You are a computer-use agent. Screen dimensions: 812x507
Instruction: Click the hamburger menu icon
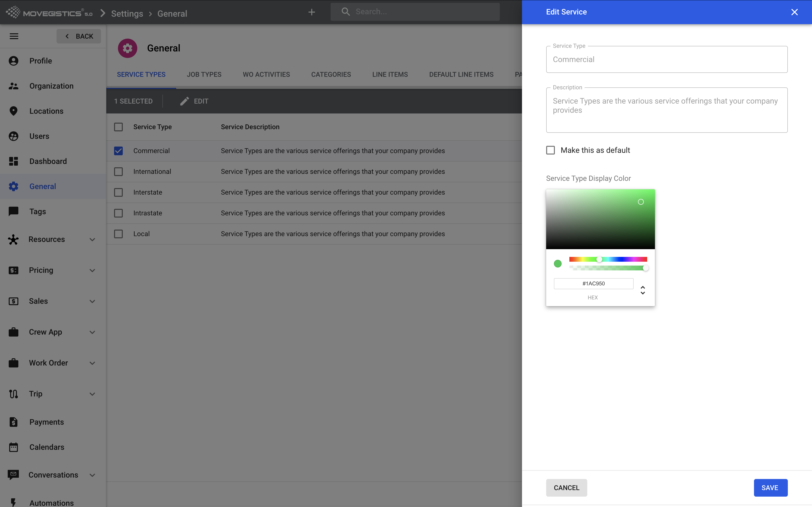[x=14, y=36]
